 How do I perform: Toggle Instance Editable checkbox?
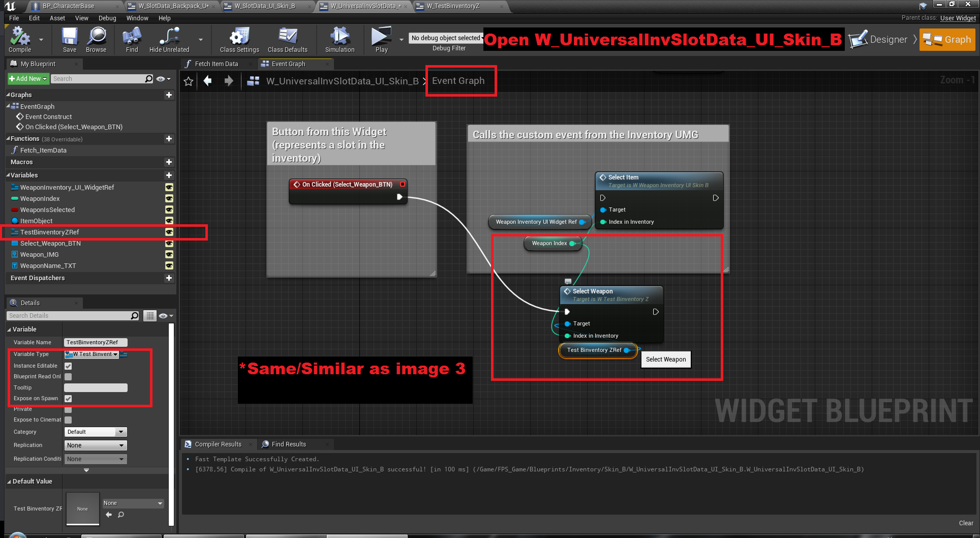[x=68, y=366]
